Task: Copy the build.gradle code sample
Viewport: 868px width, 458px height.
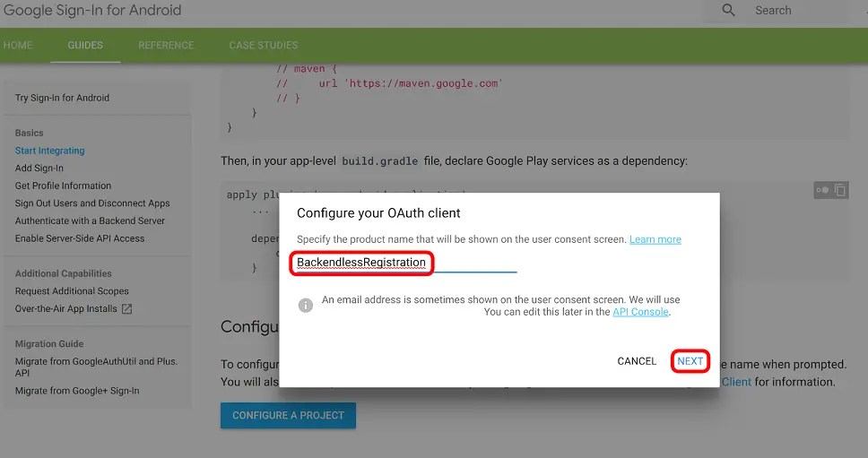Action: (x=840, y=190)
